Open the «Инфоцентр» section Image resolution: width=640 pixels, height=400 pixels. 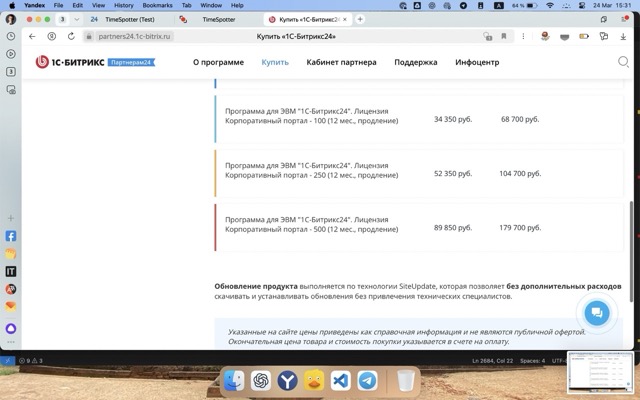(477, 62)
